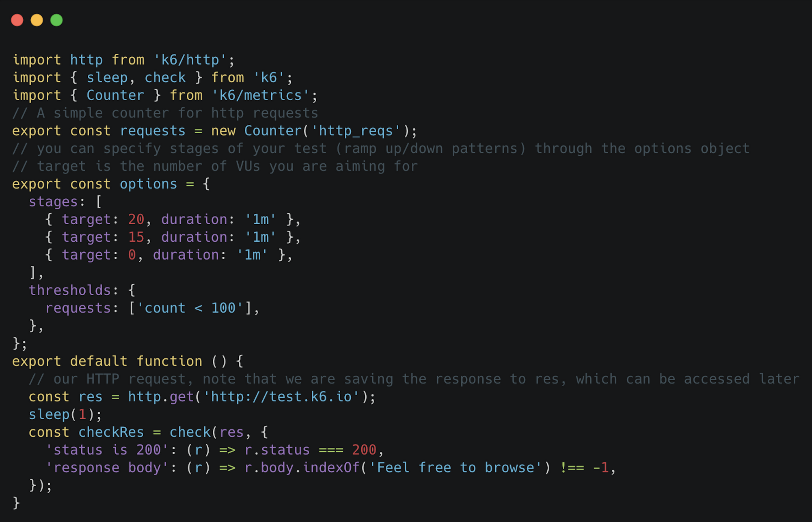Click the comment about ramp up/down patterns
The width and height of the screenshot is (812, 522).
tap(381, 149)
